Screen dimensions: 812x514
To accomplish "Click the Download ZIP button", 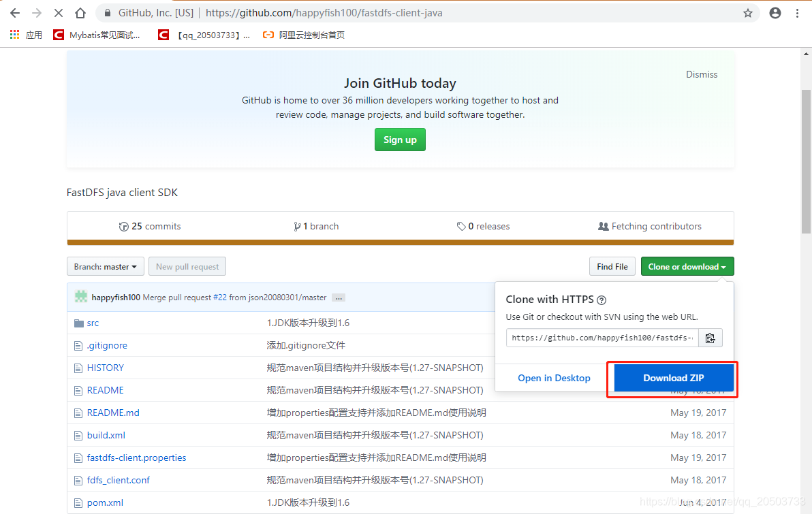I will tap(673, 378).
